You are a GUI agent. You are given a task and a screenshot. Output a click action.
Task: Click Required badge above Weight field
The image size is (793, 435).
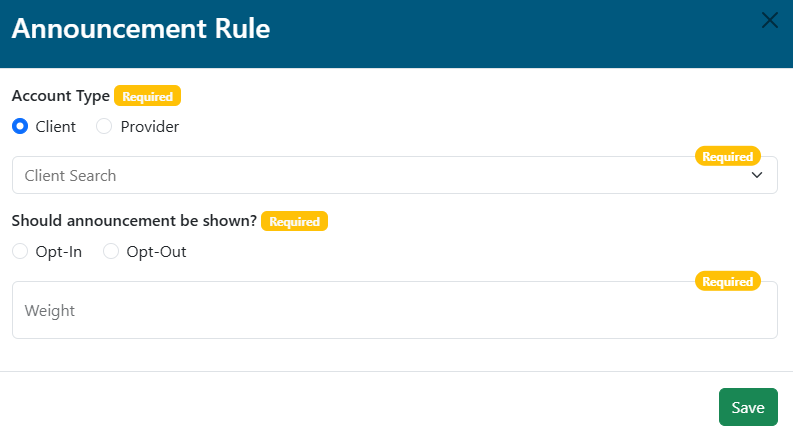[727, 282]
